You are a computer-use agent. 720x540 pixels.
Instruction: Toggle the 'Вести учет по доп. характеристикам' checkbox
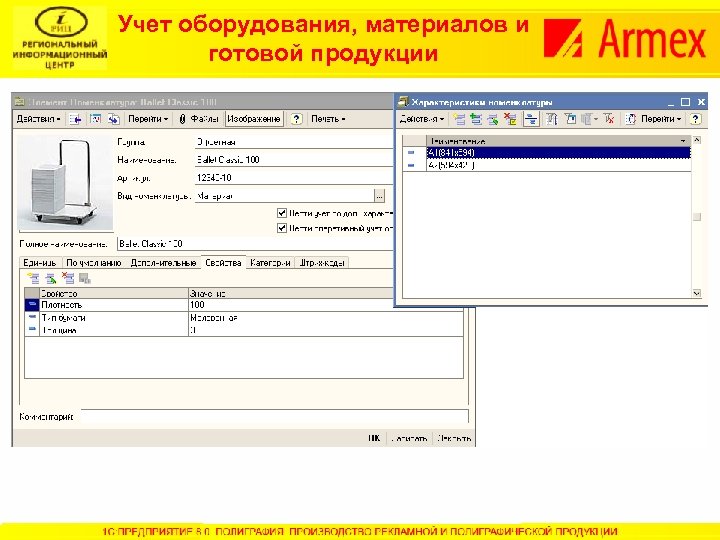coord(282,213)
